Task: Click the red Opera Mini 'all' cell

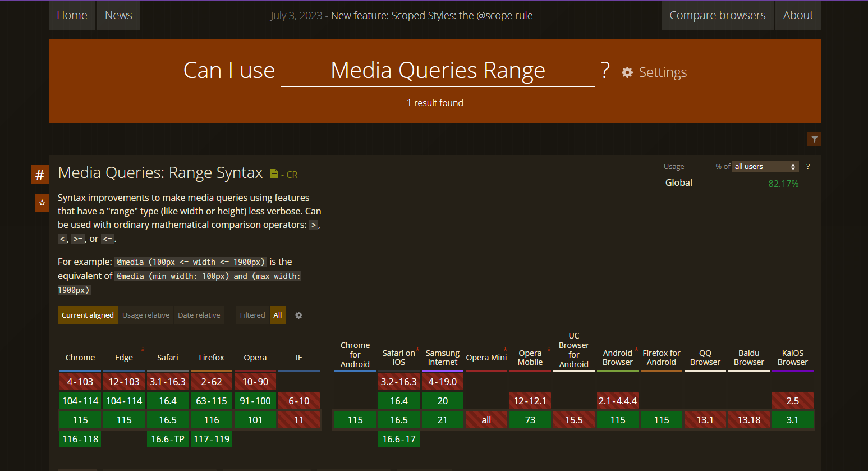Action: coord(486,420)
